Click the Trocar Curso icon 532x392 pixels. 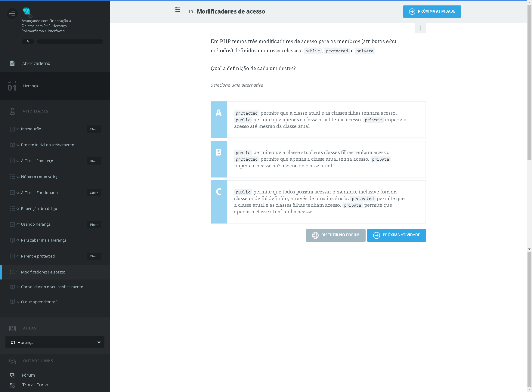click(12, 385)
